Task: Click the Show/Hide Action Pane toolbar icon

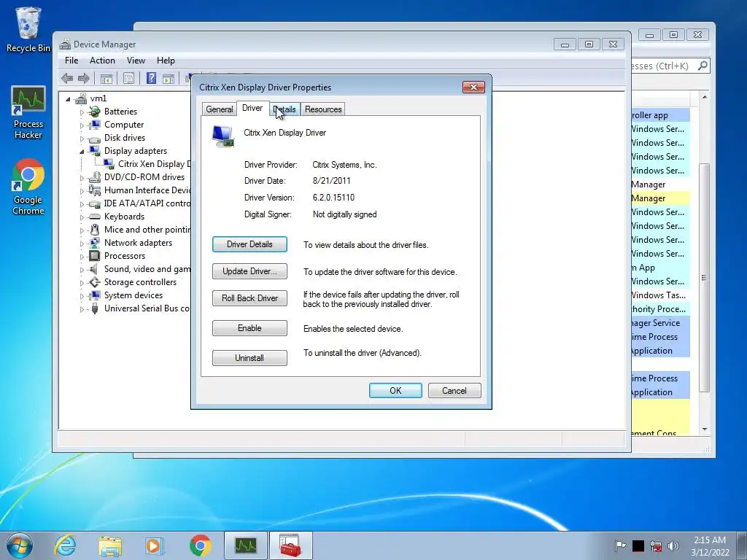Action: coord(169,78)
